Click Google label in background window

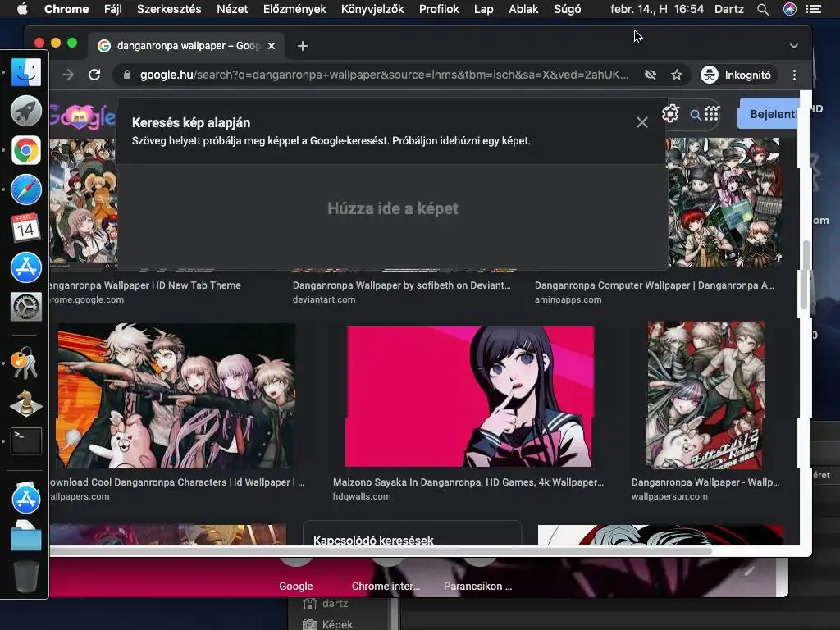pyautogui.click(x=295, y=586)
